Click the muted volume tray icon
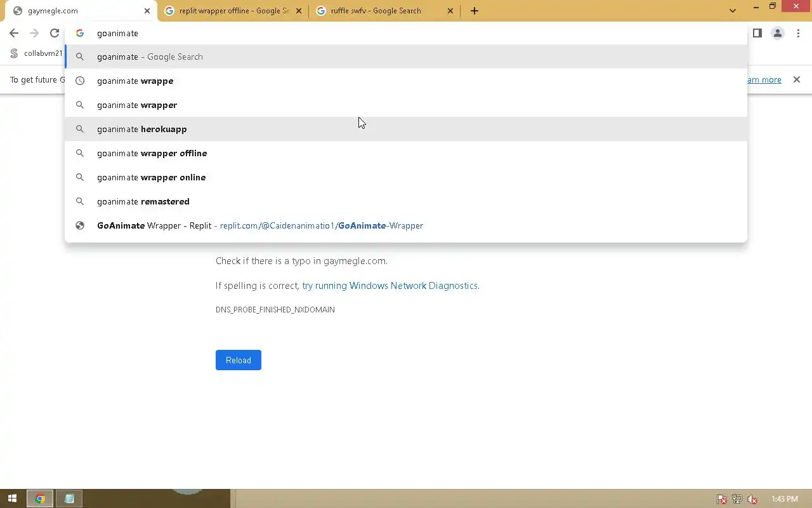Viewport: 812px width, 508px height. point(752,499)
